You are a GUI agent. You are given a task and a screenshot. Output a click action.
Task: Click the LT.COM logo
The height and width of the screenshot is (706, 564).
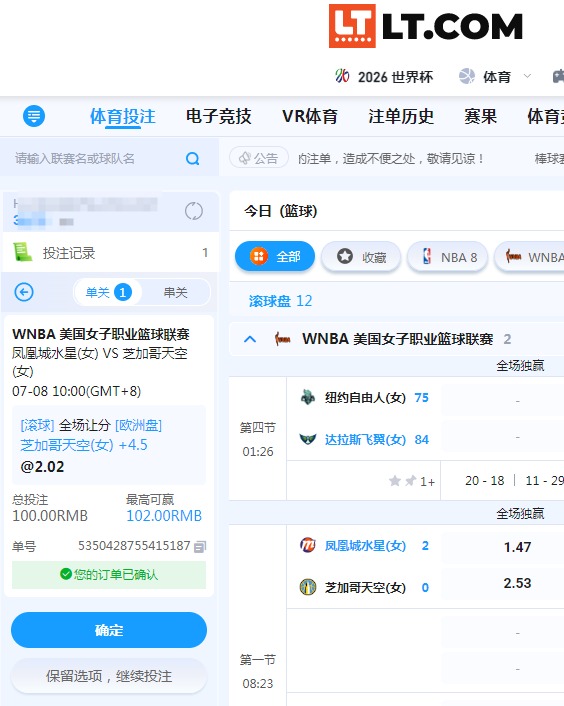tap(426, 26)
